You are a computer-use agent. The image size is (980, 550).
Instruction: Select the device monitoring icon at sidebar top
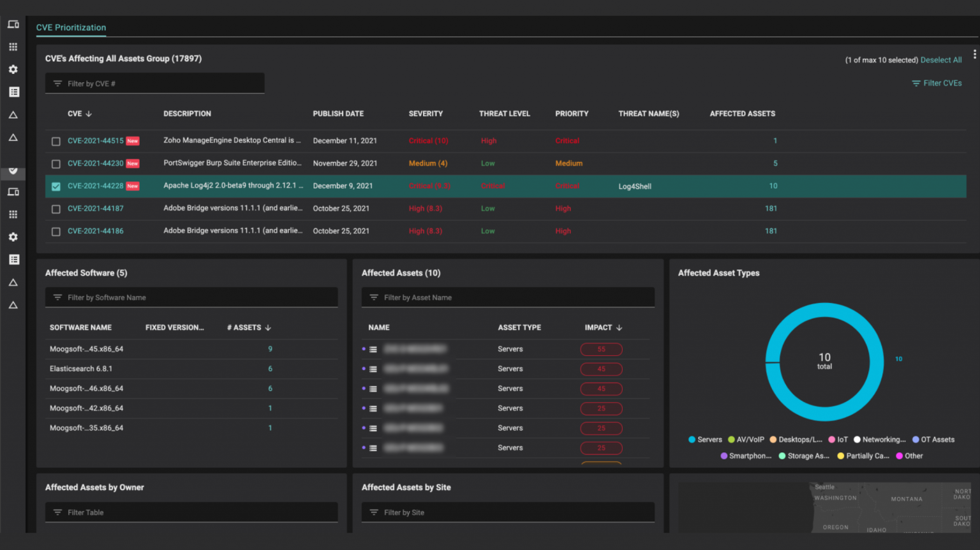coord(13,24)
